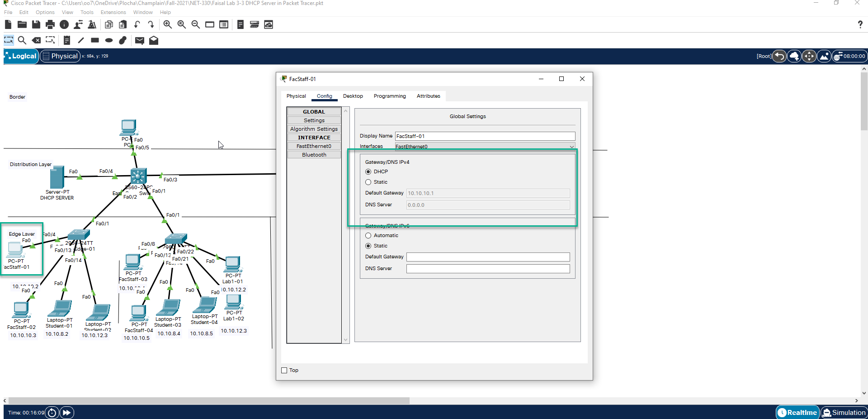Click the Move Object arrows icon
This screenshot has width=868, height=419.
(809, 56)
